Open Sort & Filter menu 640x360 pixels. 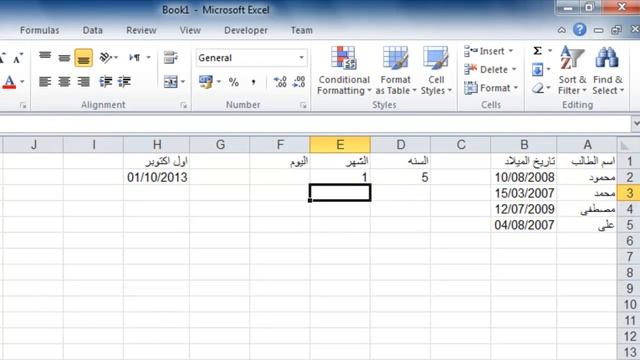point(572,70)
